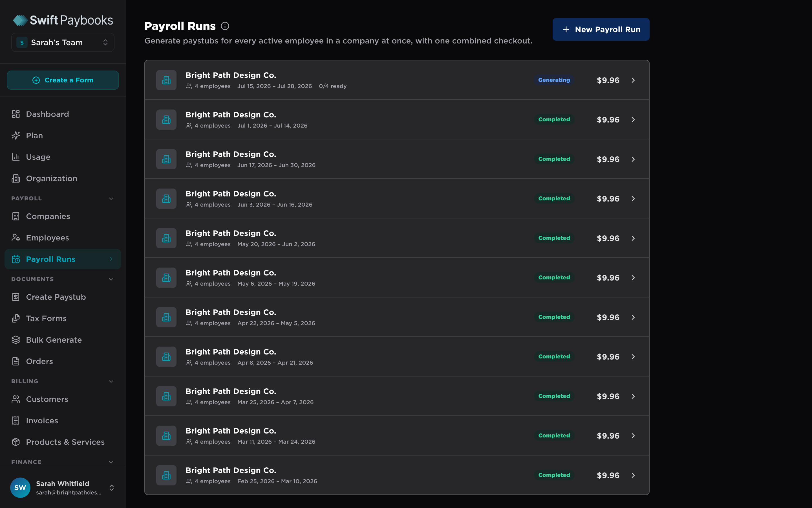Collapse the FINANCE sidebar section
The height and width of the screenshot is (508, 812).
[x=111, y=462]
